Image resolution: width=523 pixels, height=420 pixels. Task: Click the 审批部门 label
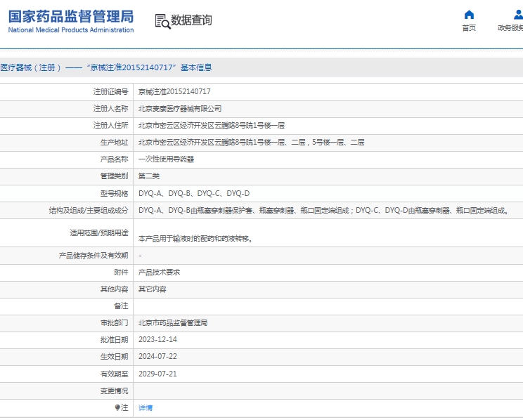point(114,322)
